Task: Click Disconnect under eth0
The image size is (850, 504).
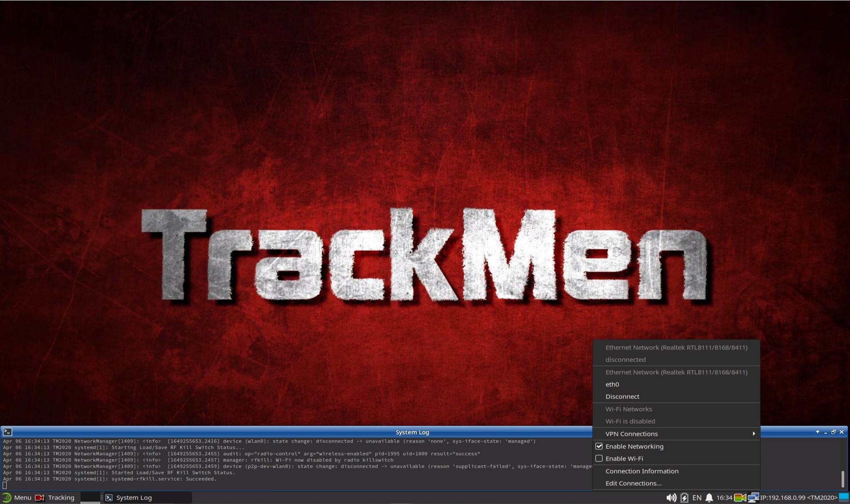Action: click(622, 396)
